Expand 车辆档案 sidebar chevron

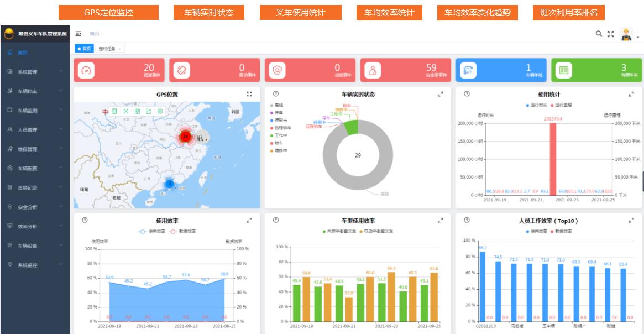61,90
